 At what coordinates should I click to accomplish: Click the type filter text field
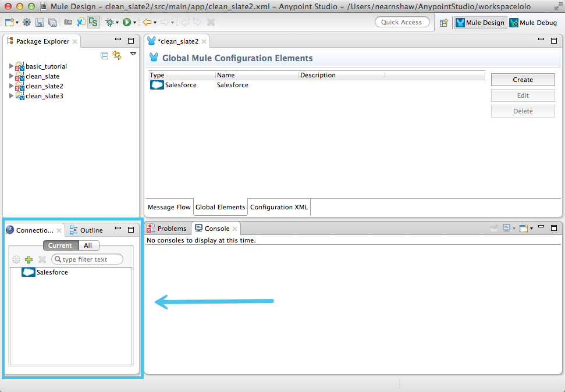87,259
